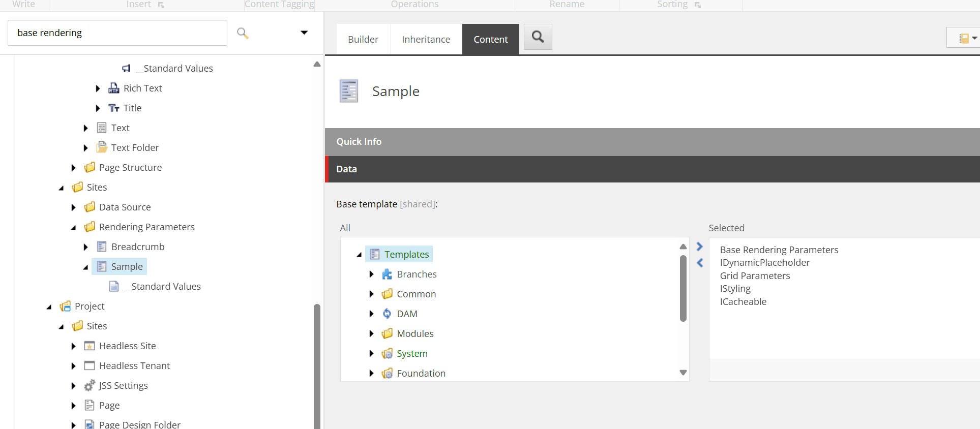Click the Text Folder icon

tap(102, 147)
